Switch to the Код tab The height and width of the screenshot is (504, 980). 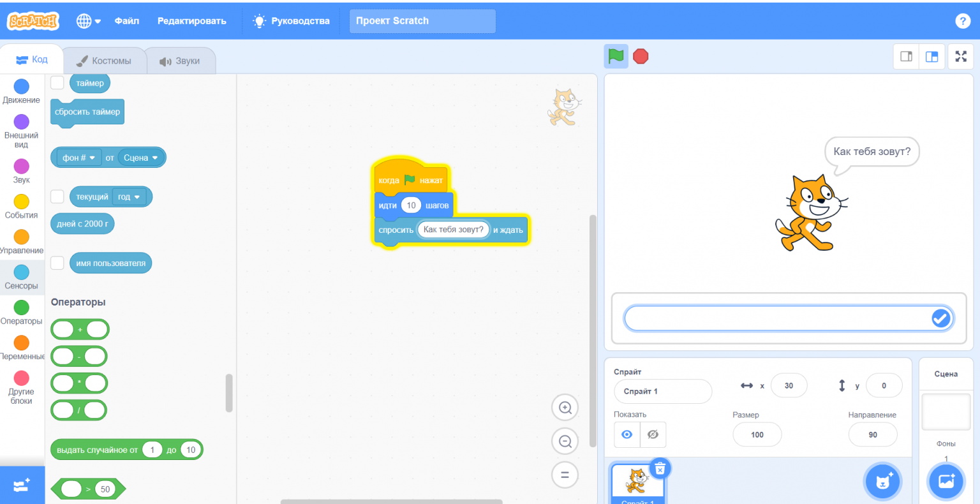pyautogui.click(x=32, y=59)
